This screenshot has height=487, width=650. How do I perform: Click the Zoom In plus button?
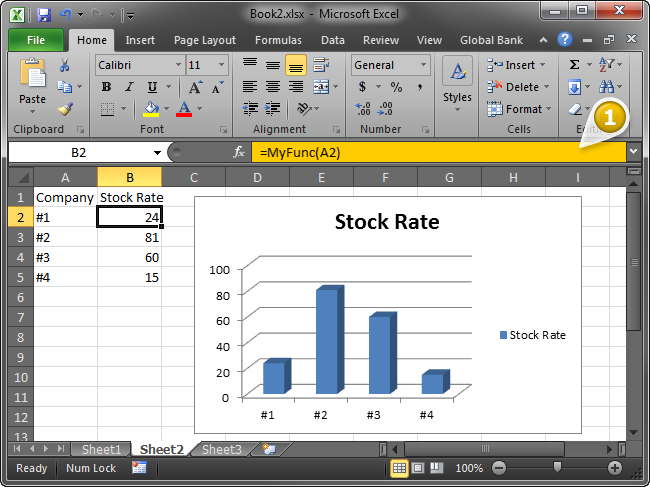(x=615, y=468)
